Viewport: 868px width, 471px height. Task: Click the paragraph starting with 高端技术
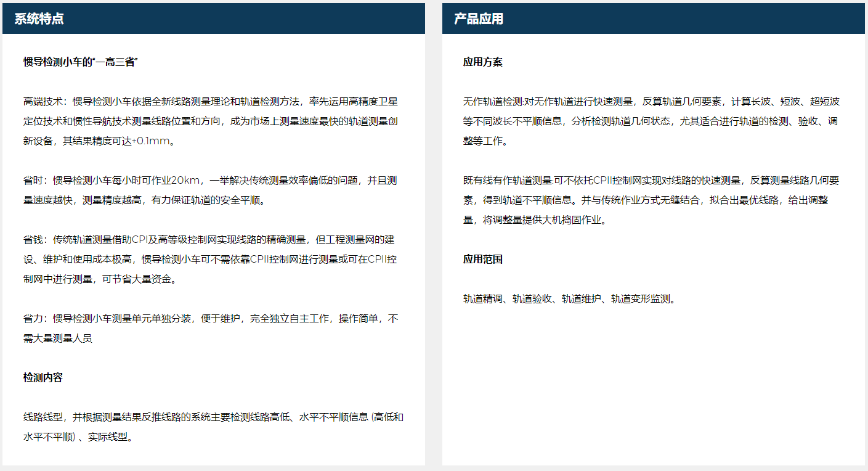tap(211, 121)
